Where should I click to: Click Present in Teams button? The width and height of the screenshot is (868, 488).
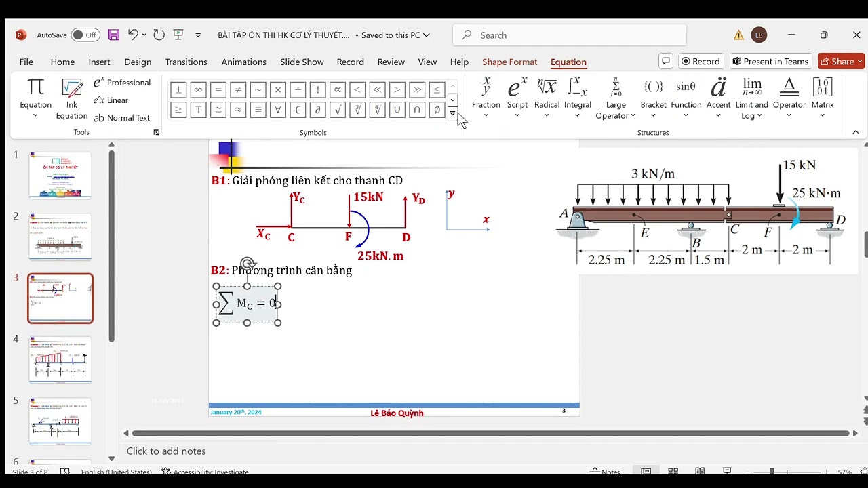click(x=770, y=61)
